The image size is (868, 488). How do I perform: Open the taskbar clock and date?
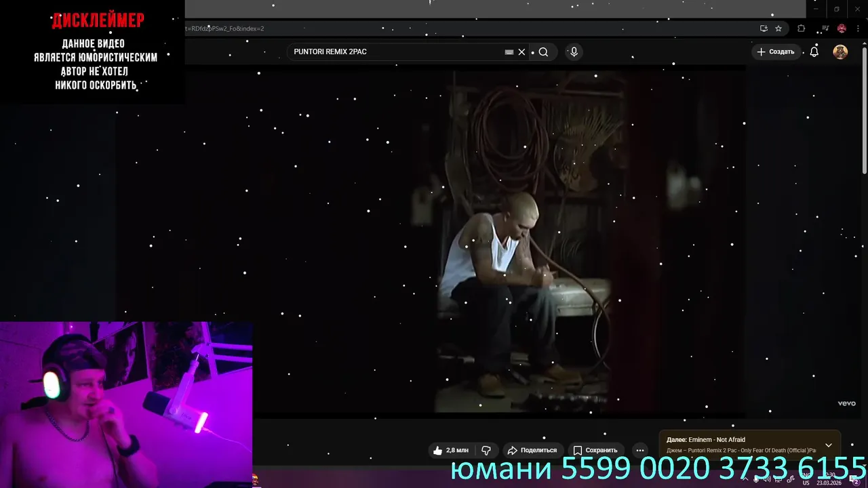pos(829,479)
